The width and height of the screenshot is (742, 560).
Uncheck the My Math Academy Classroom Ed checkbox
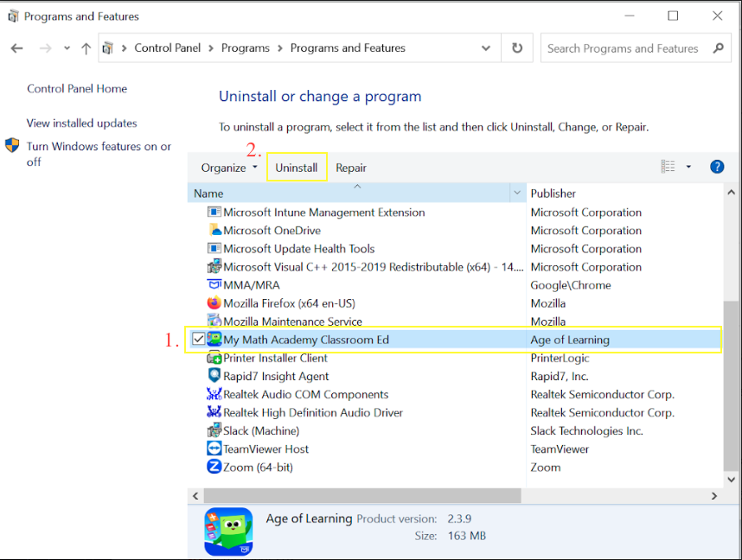[x=199, y=339]
